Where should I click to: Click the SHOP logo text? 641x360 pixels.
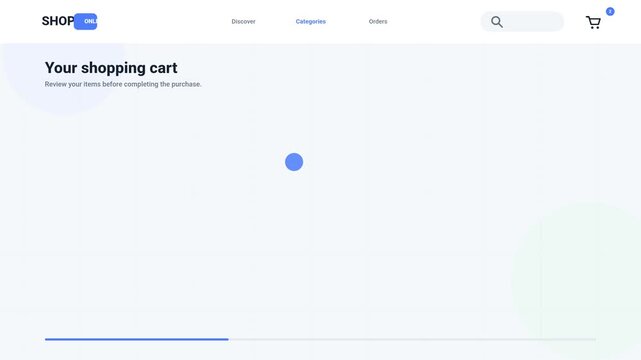point(58,21)
